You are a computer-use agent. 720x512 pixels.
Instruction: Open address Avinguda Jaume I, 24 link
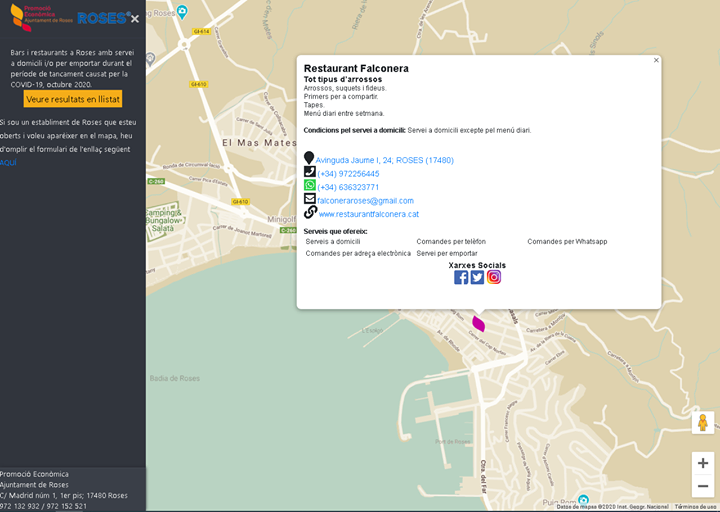coord(384,160)
